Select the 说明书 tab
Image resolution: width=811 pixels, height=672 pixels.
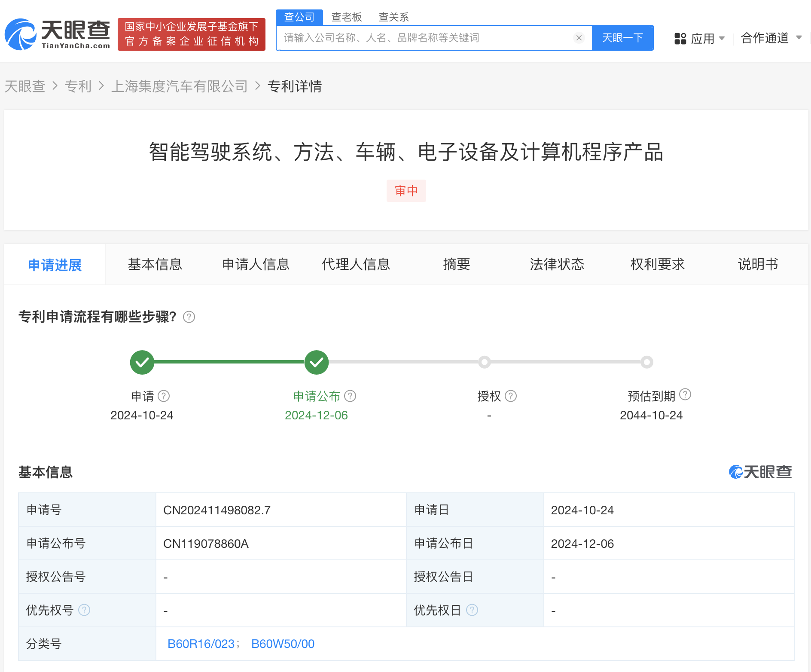pos(758,264)
